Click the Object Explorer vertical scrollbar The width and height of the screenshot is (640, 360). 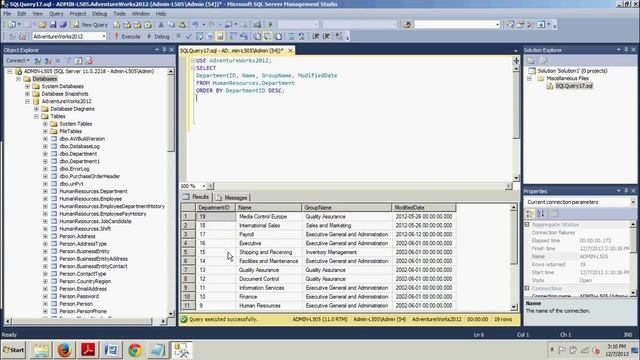click(171, 192)
